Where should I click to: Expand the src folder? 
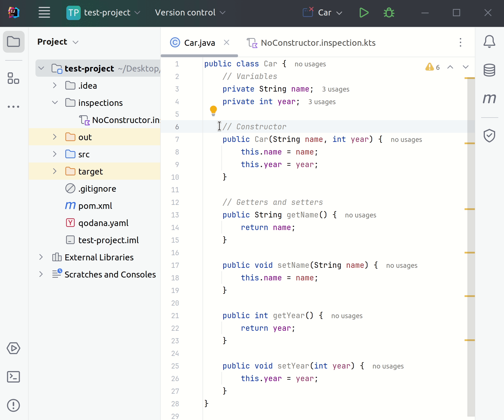[x=55, y=154]
